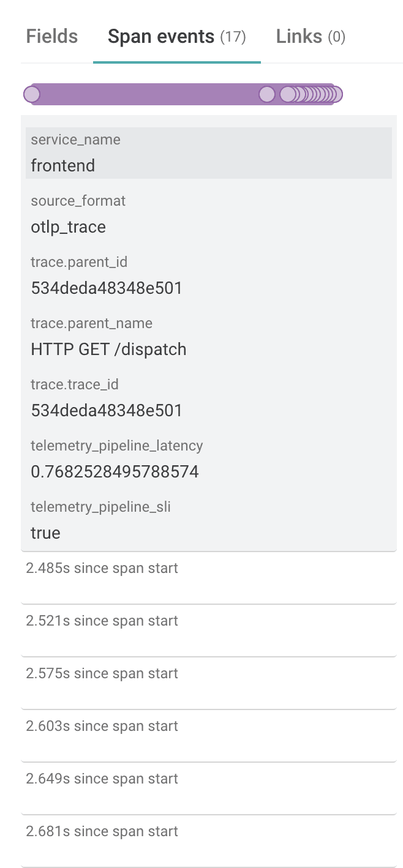
Task: Switch to the Fields tab
Action: [52, 37]
